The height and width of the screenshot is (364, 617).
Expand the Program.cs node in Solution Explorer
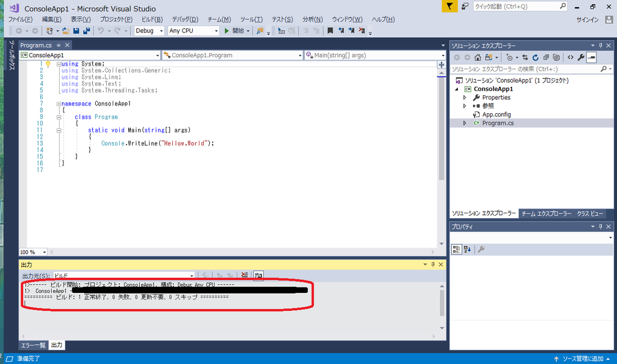[465, 123]
